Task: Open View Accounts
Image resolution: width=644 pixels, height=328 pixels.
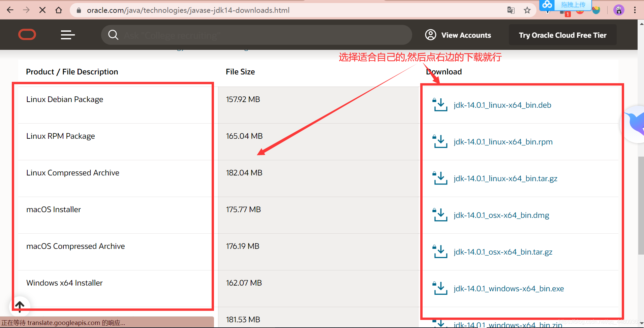Action: coord(458,35)
